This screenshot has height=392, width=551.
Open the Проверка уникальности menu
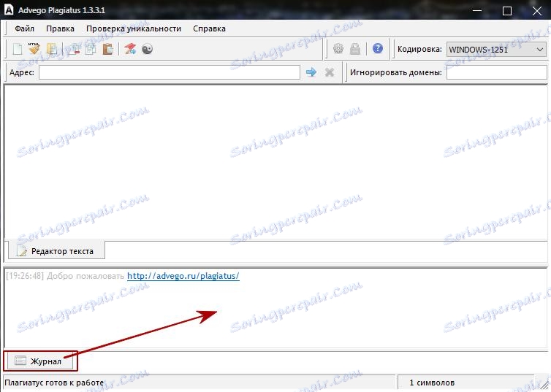click(134, 28)
